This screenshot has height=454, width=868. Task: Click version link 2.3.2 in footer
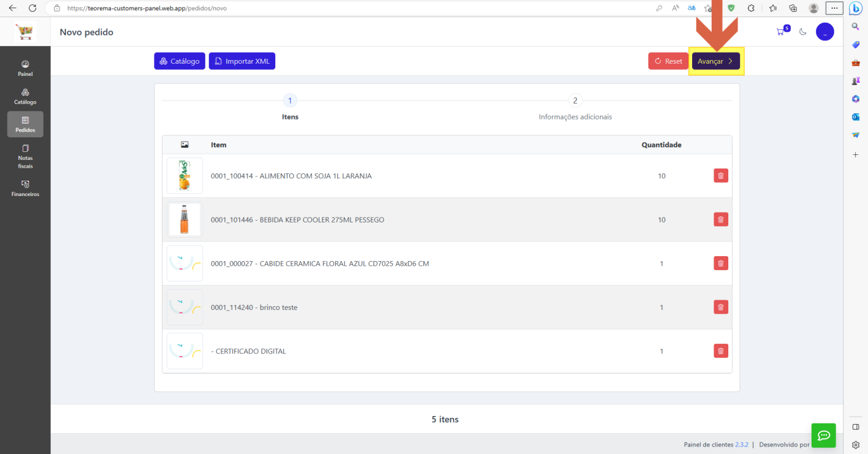742,444
